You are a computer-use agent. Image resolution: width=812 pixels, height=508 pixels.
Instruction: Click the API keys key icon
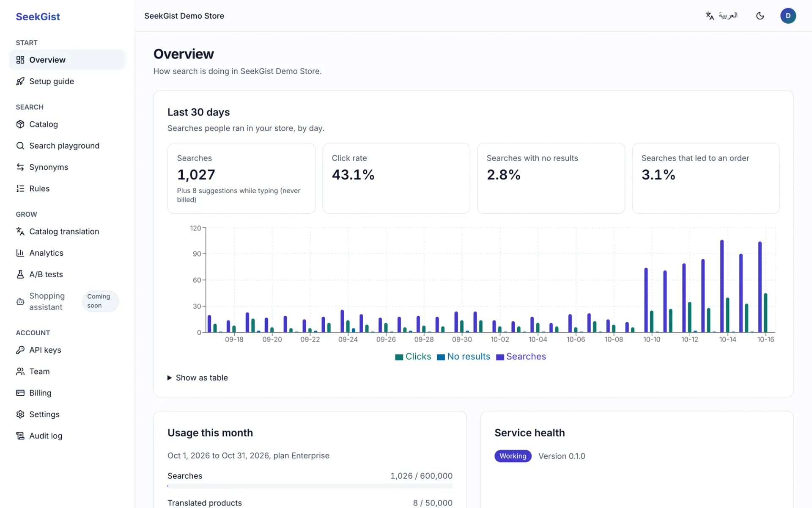click(x=20, y=350)
